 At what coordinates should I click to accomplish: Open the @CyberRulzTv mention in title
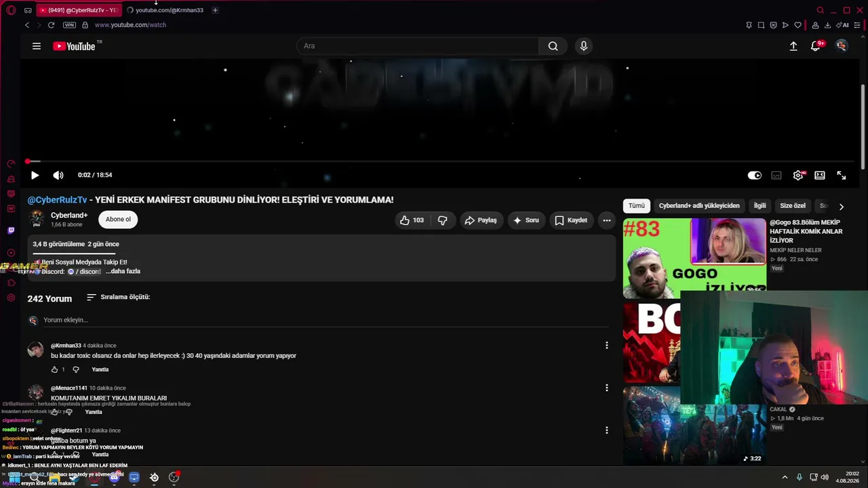tap(57, 200)
